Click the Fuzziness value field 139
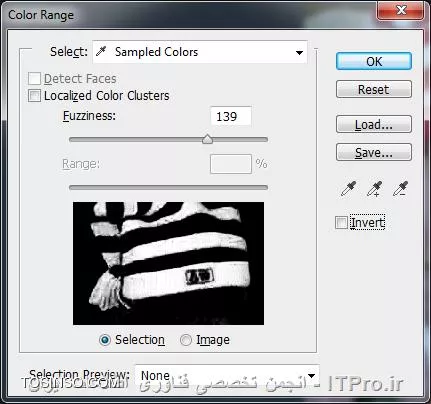The width and height of the screenshot is (431, 404). tap(231, 116)
